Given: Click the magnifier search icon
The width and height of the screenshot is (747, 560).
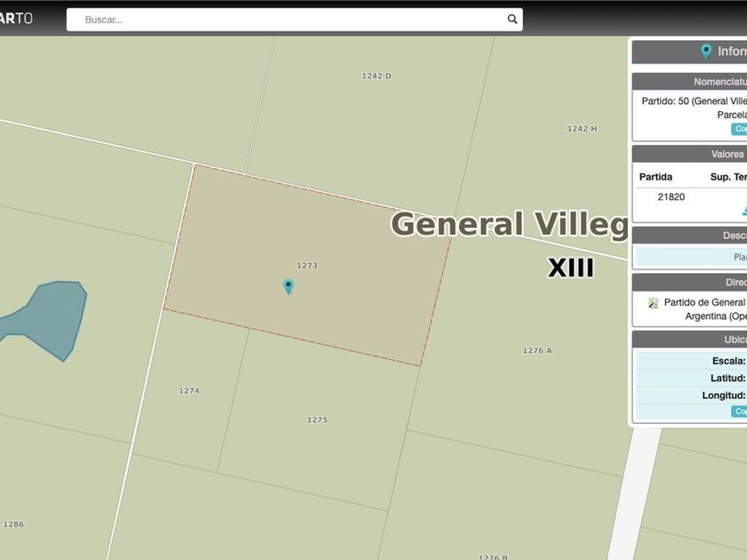Looking at the screenshot, I should click(x=512, y=19).
